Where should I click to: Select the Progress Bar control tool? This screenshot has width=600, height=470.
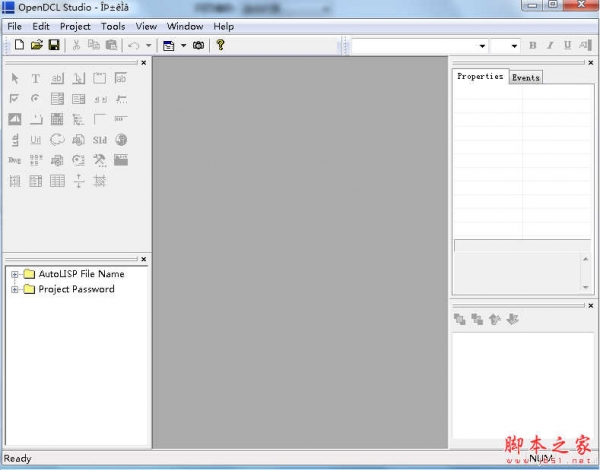[x=121, y=119]
